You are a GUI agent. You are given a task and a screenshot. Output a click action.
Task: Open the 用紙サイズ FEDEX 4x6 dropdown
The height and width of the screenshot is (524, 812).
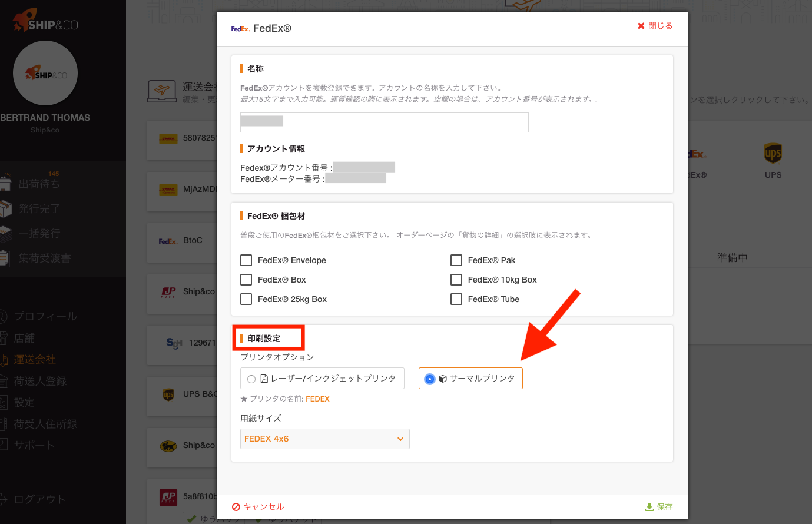tap(324, 439)
